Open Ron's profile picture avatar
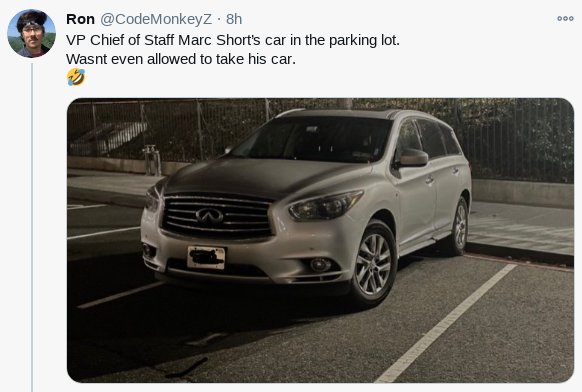Screen dimensions: 582x392 tap(32, 33)
